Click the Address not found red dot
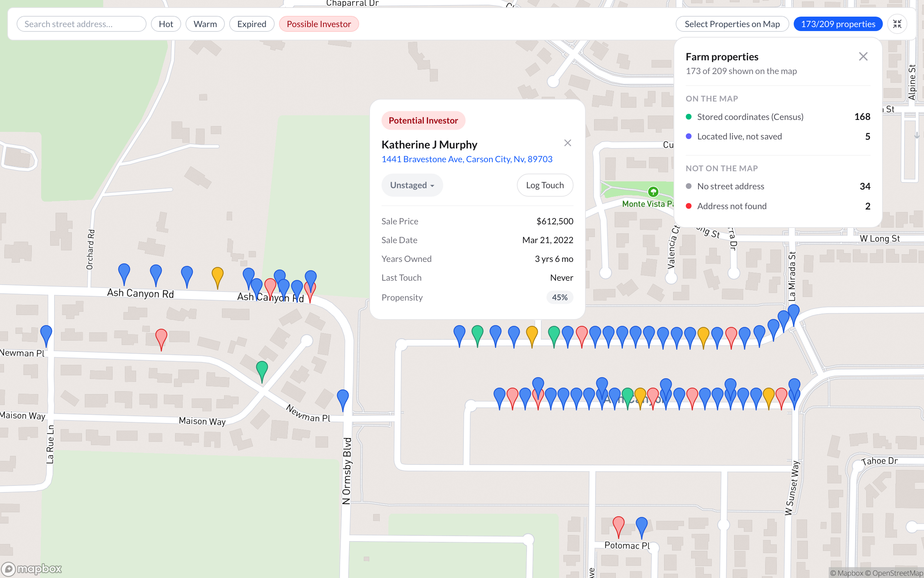 click(689, 206)
